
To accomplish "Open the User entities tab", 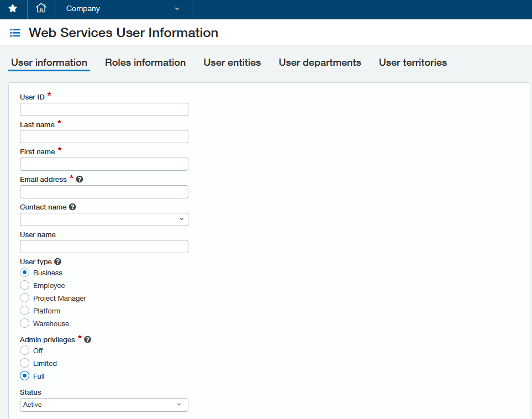I will click(232, 62).
